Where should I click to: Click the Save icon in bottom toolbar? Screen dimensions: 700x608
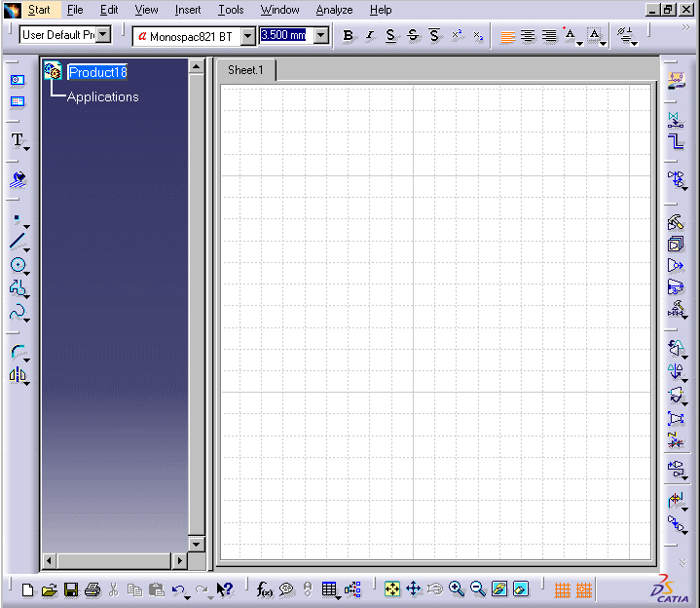pyautogui.click(x=71, y=589)
